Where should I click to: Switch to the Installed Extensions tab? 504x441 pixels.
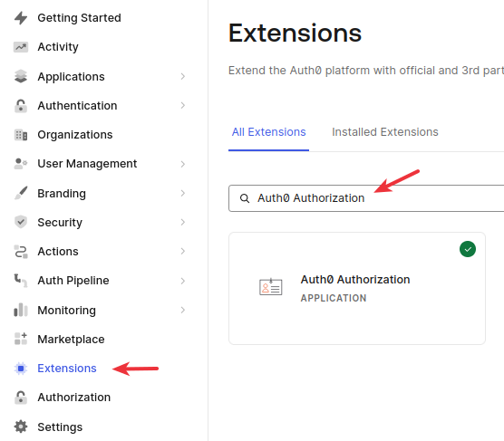(x=385, y=132)
